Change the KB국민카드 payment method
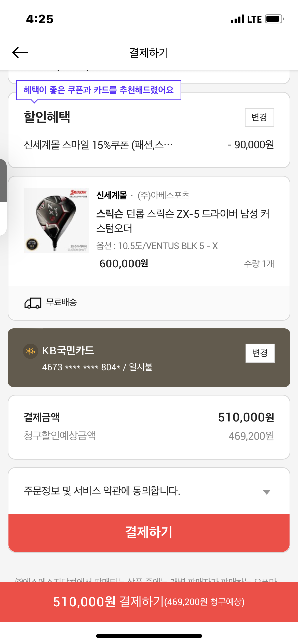This screenshot has height=644, width=298. (x=260, y=353)
